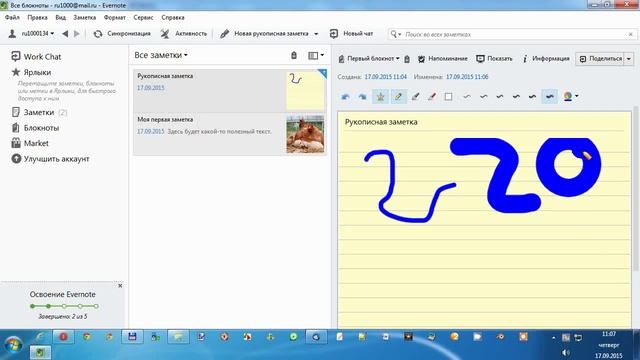The height and width of the screenshot is (360, 640).
Task: Undo the last ink stroke
Action: coord(345,97)
